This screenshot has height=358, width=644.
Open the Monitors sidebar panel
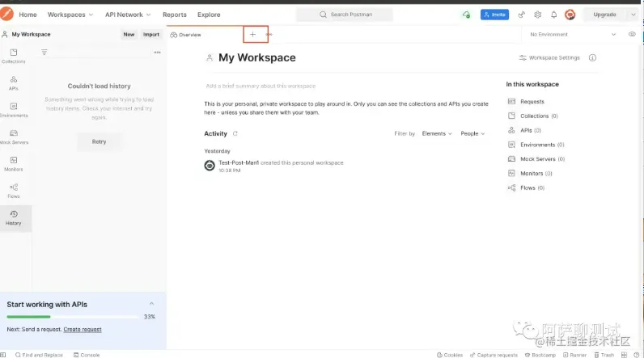coord(14,163)
